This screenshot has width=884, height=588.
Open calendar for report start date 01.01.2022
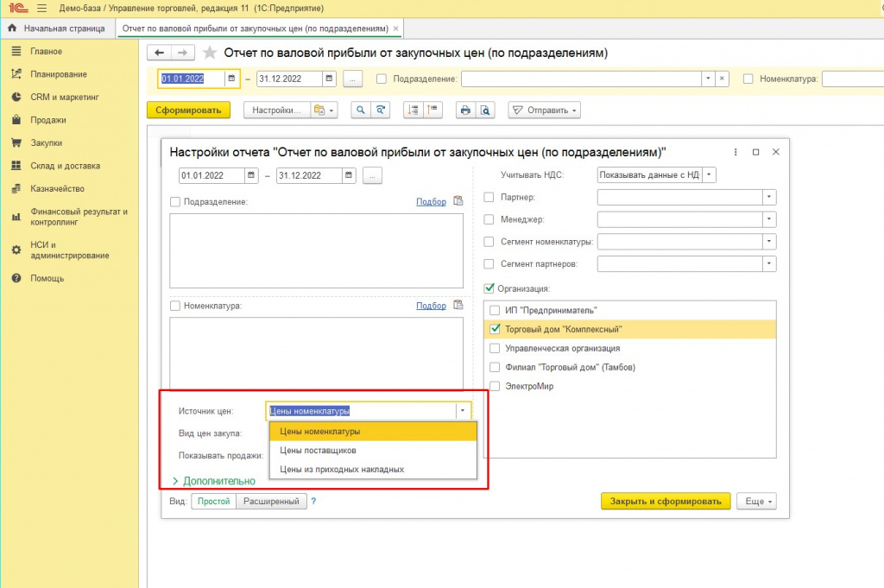[231, 79]
